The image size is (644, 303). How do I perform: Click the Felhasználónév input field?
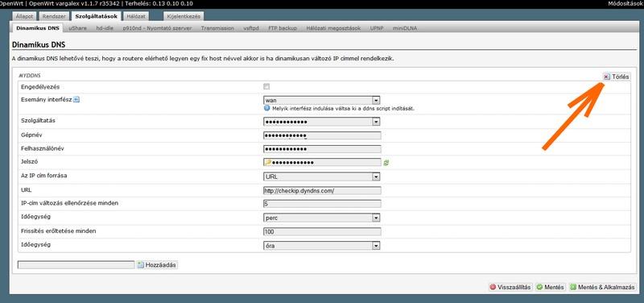pyautogui.click(x=322, y=149)
